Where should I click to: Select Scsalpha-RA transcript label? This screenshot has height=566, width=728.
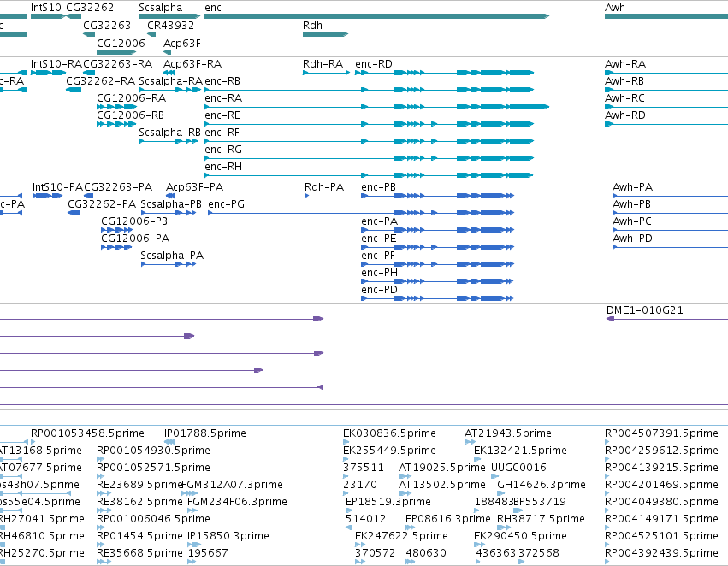(170, 80)
